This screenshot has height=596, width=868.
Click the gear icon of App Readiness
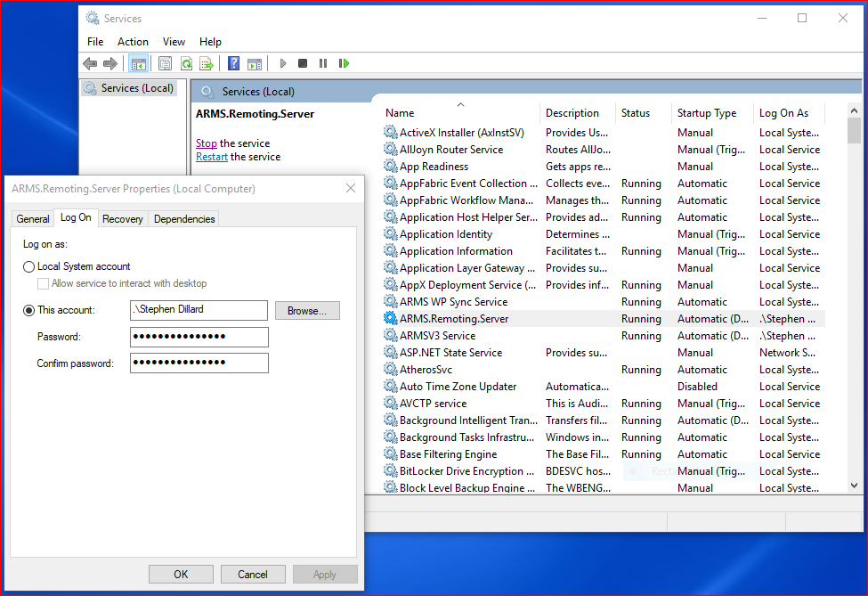click(x=390, y=166)
